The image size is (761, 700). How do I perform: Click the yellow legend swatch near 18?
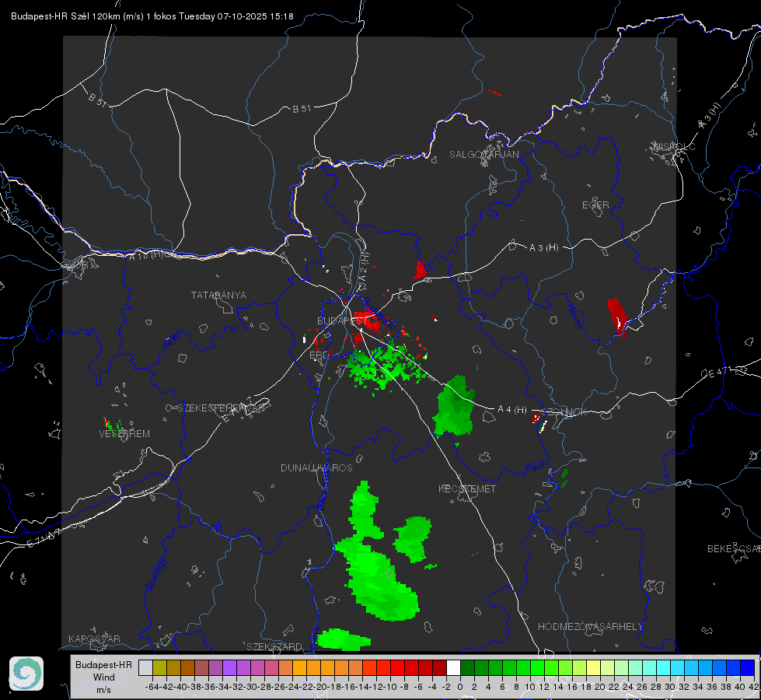[593, 667]
